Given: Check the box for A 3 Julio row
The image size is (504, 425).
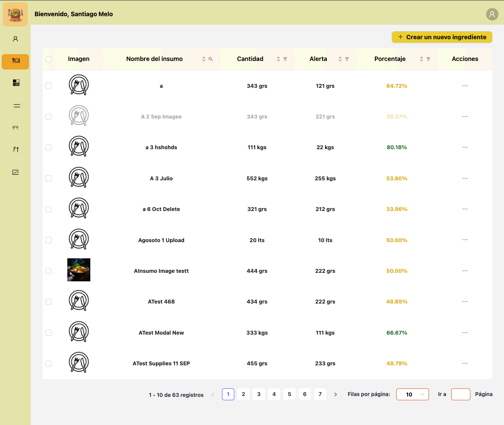Looking at the screenshot, I should coord(49,179).
